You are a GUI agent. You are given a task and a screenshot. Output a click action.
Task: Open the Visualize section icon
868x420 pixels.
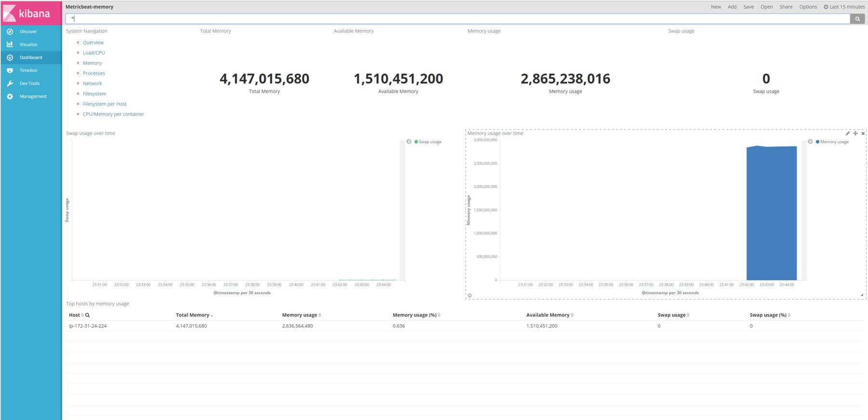pos(10,44)
